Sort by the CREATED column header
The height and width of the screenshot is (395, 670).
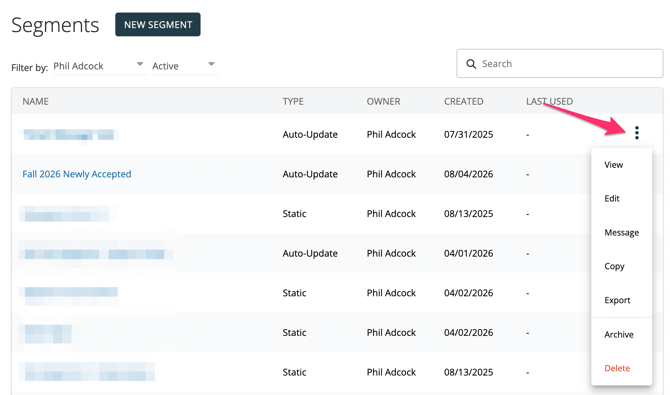pos(464,101)
